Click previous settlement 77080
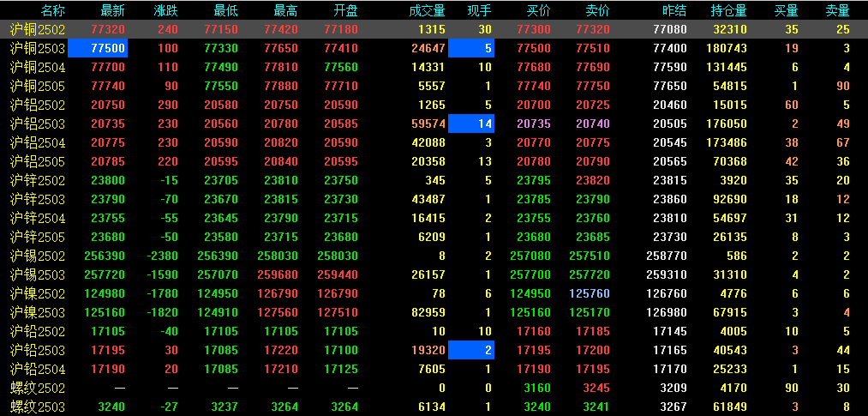Screen dimensions: 868x416 [670, 29]
